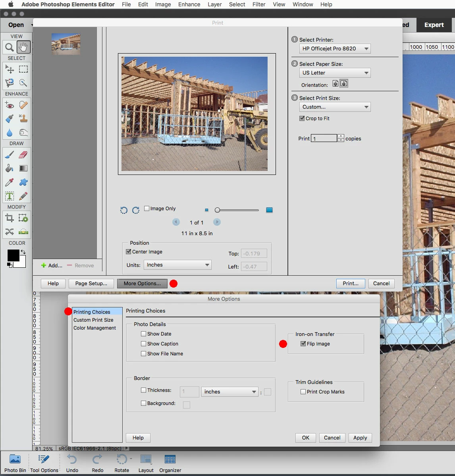This screenshot has height=476, width=455.
Task: Select the Eraser tool
Action: point(23,155)
